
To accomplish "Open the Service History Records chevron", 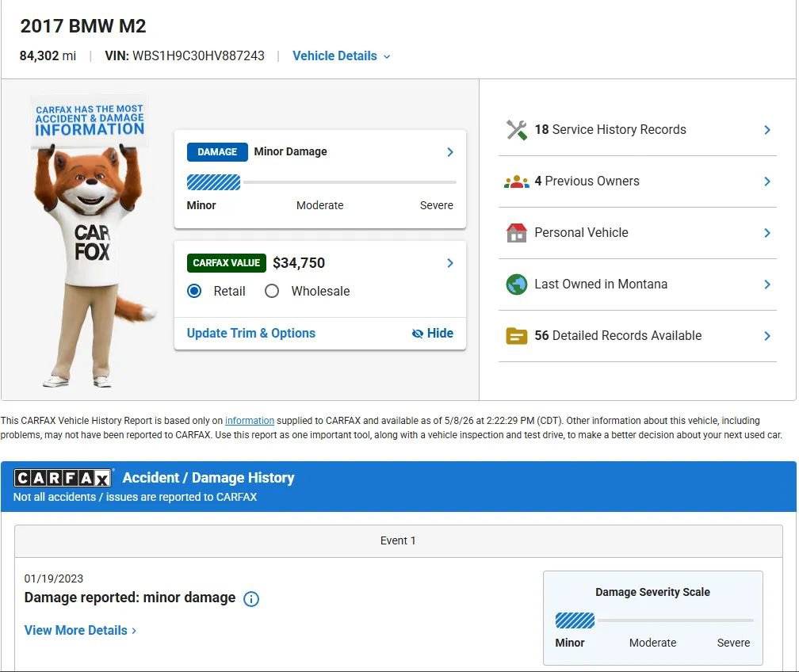I will tap(767, 130).
